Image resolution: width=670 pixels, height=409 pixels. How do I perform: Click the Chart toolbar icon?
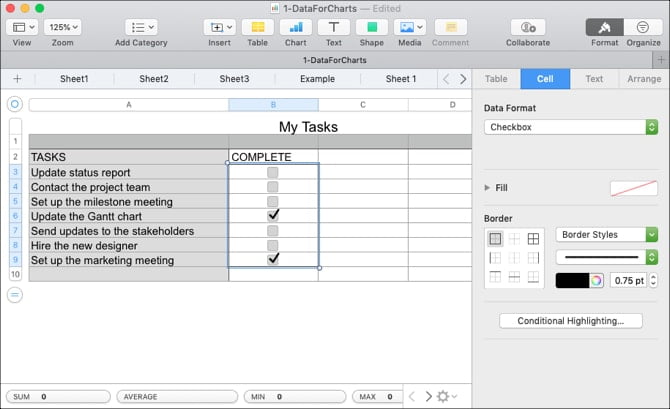pos(295,27)
